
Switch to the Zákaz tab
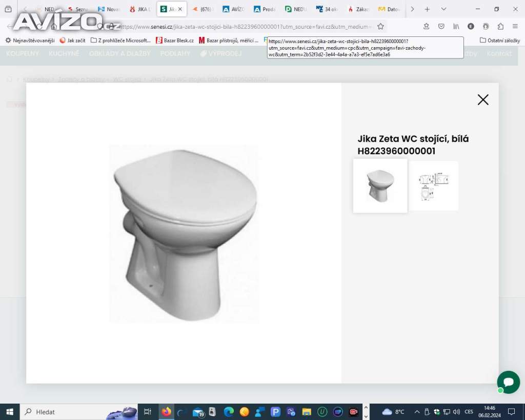pos(358,9)
